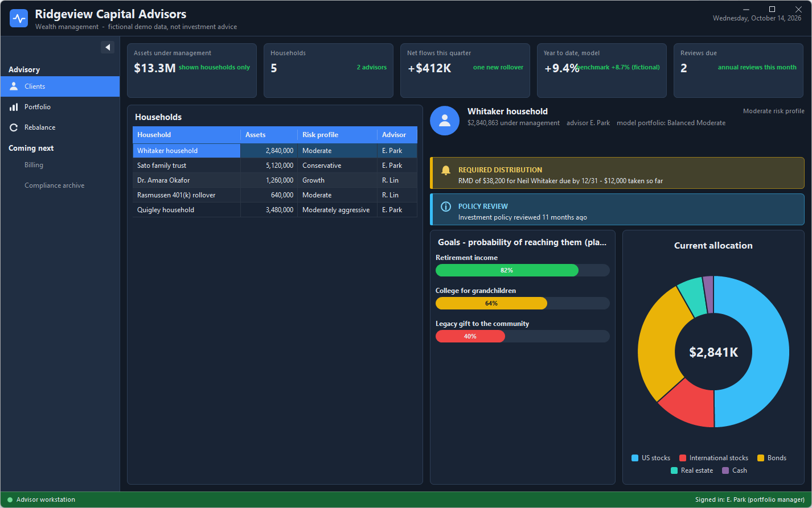Click the Required Distribution alert text
Screen dimensions: 812x508
coord(560,181)
